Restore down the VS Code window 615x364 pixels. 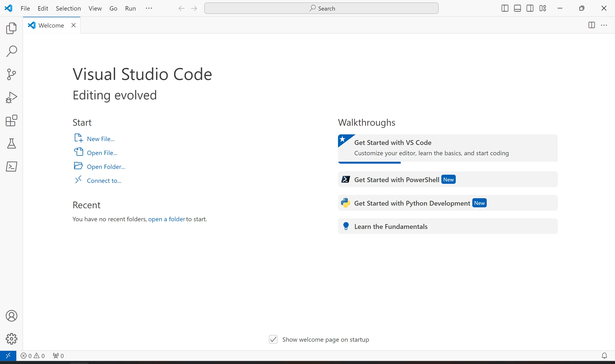(582, 8)
